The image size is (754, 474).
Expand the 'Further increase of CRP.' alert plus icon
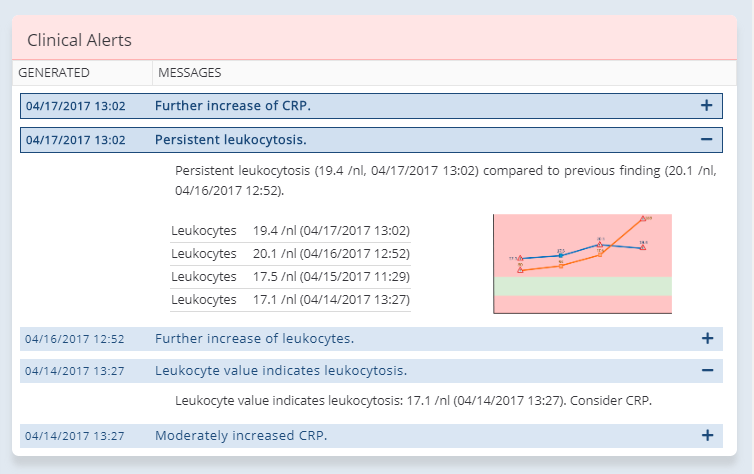tap(706, 105)
